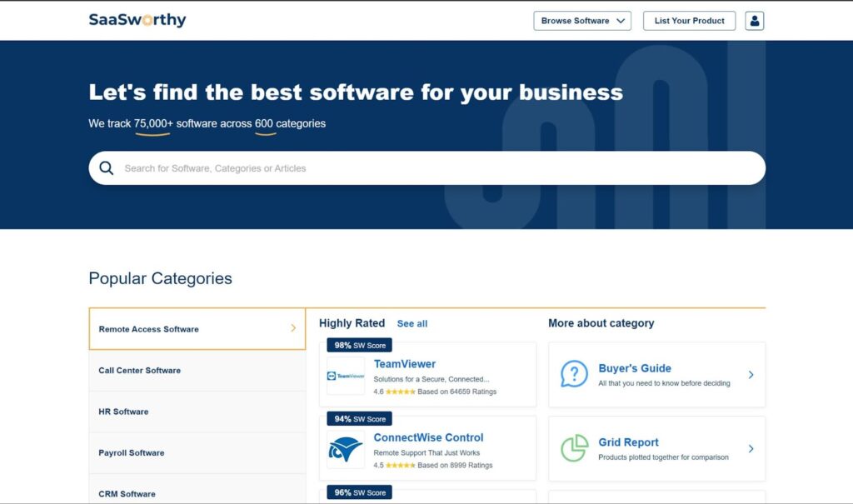The image size is (853, 504).
Task: Select Call Center Software category
Action: tap(140, 371)
